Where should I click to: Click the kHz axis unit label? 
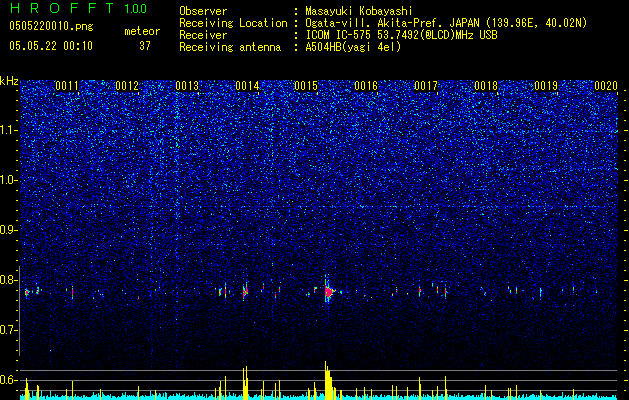click(x=9, y=81)
